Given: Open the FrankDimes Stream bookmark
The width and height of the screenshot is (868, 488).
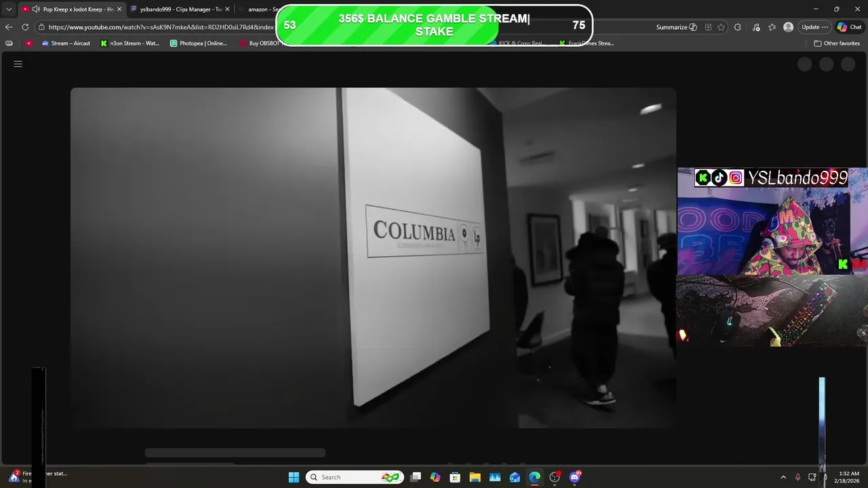Looking at the screenshot, I should (587, 43).
